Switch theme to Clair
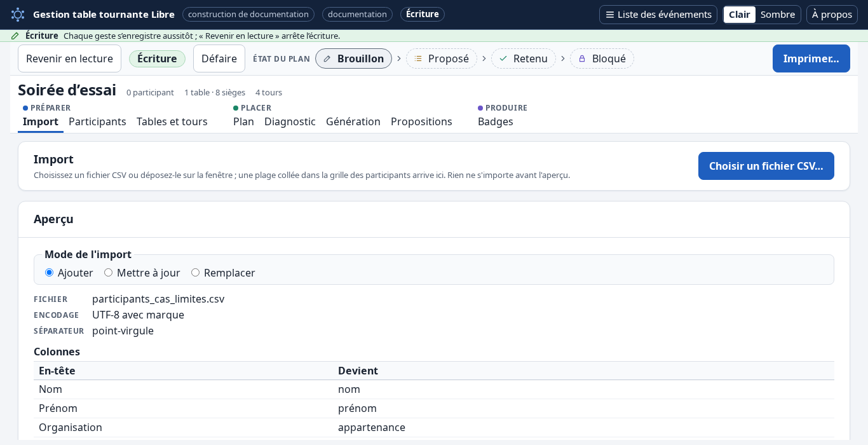This screenshot has height=445, width=868. [x=739, y=14]
